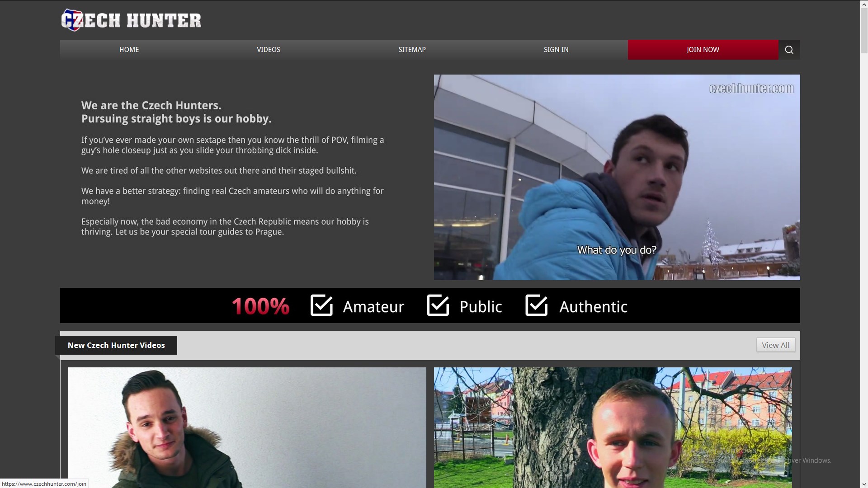
Task: Select SIGN IN in navigation
Action: [556, 50]
